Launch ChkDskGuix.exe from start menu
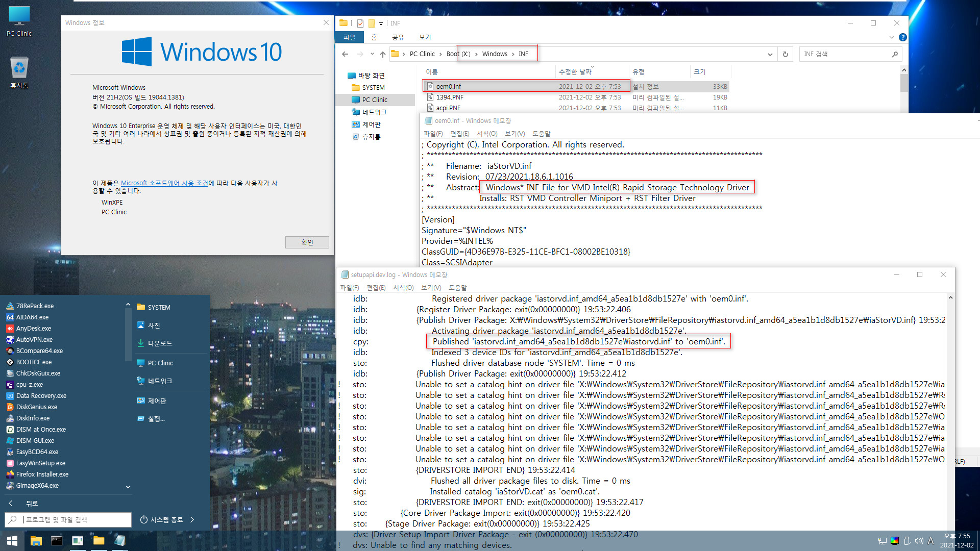This screenshot has height=551, width=980. (38, 373)
